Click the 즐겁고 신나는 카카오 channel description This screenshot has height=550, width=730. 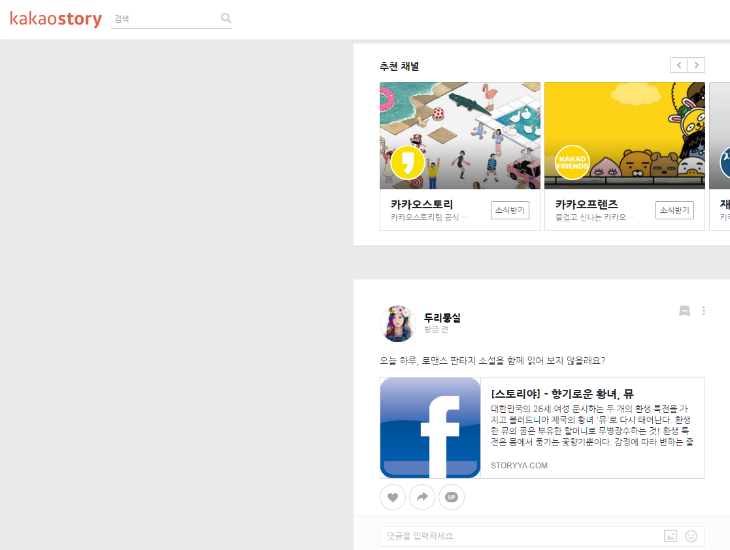click(594, 217)
